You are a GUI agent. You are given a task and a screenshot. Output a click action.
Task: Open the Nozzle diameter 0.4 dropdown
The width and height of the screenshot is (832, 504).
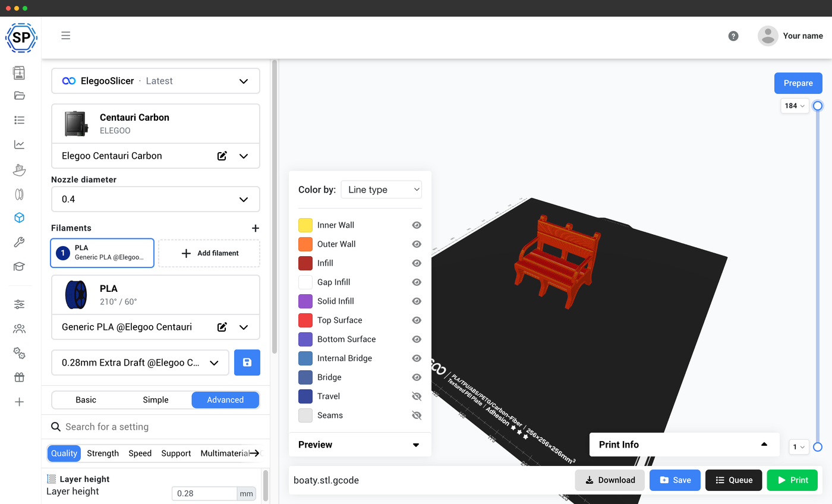pos(156,199)
